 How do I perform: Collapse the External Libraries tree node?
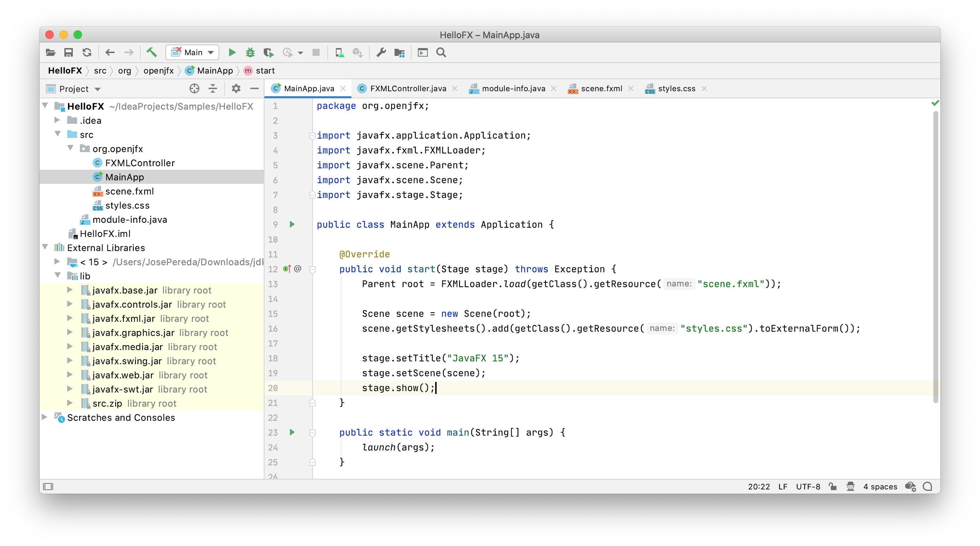coord(45,247)
